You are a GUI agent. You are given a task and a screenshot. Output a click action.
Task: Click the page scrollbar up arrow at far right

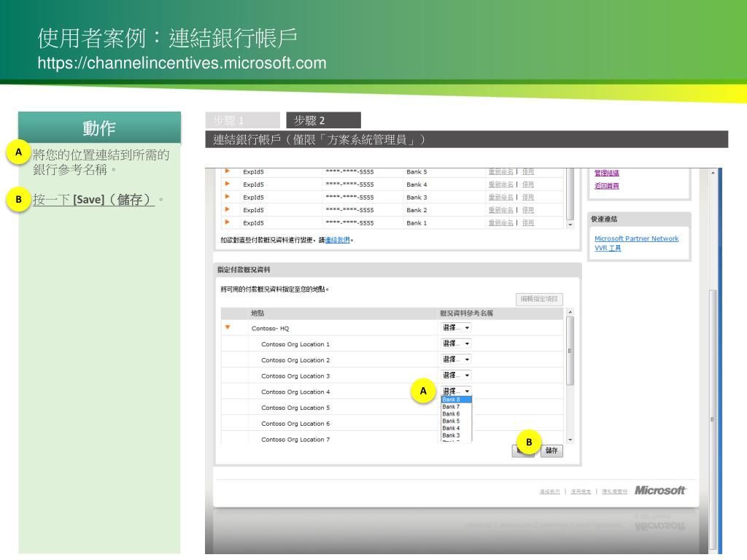[713, 173]
